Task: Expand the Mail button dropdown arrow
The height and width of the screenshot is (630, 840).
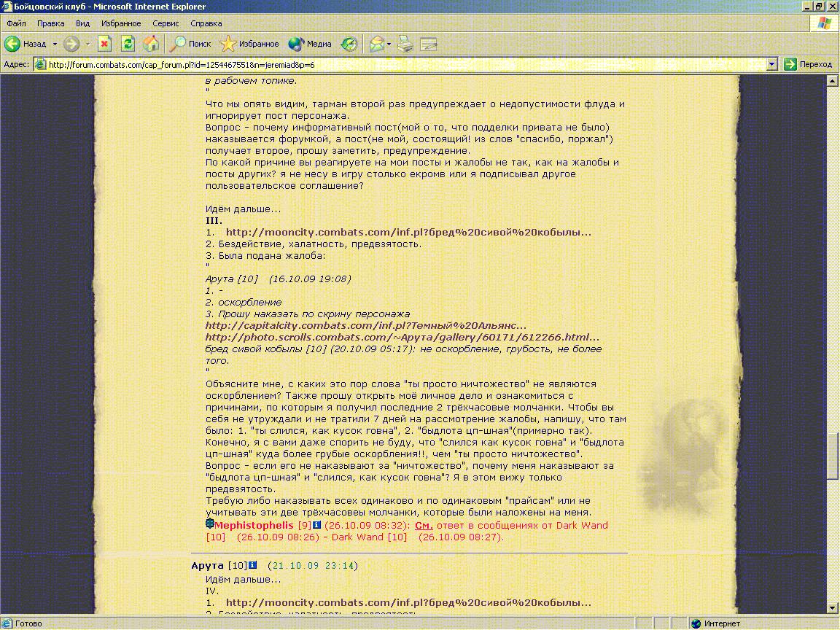Action: click(x=389, y=44)
